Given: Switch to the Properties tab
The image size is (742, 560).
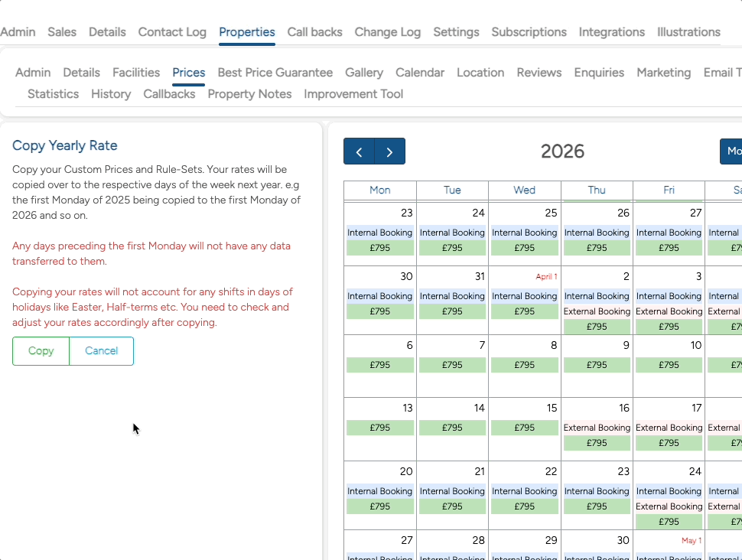Looking at the screenshot, I should point(246,32).
